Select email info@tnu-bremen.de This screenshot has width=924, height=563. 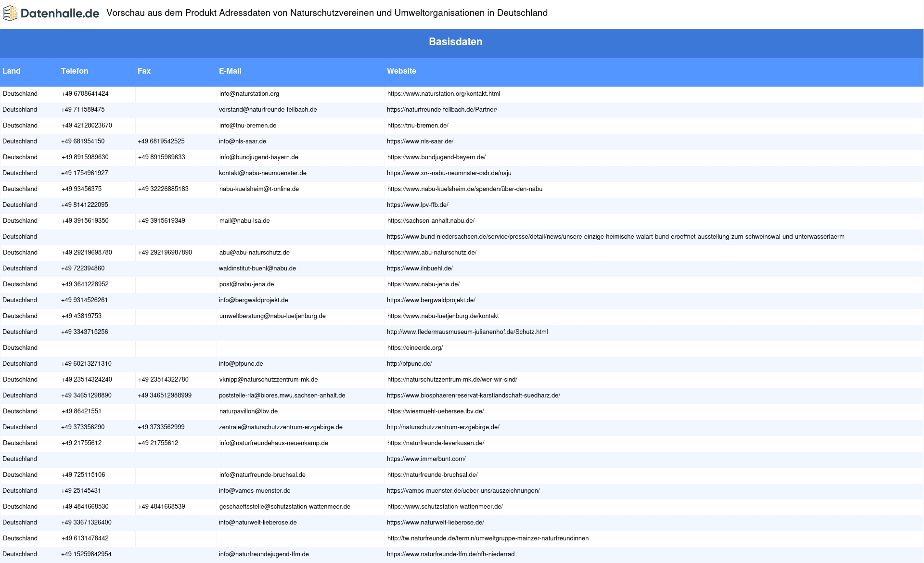pos(248,126)
